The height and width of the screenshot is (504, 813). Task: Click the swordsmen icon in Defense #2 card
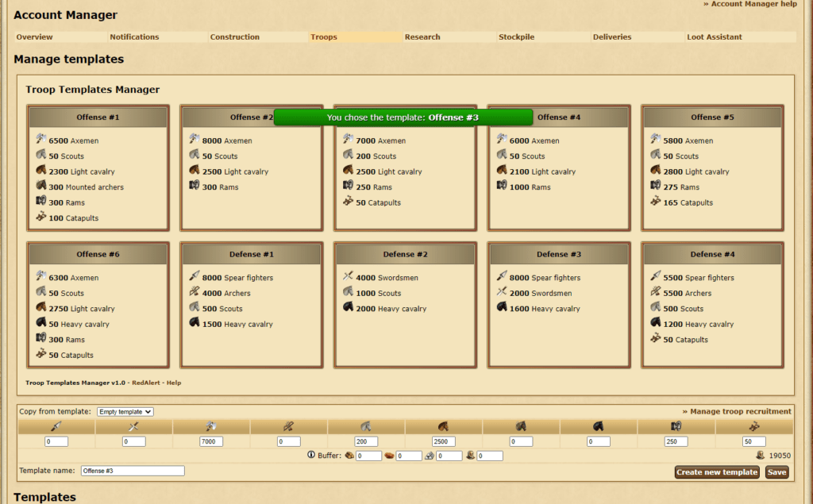click(348, 275)
